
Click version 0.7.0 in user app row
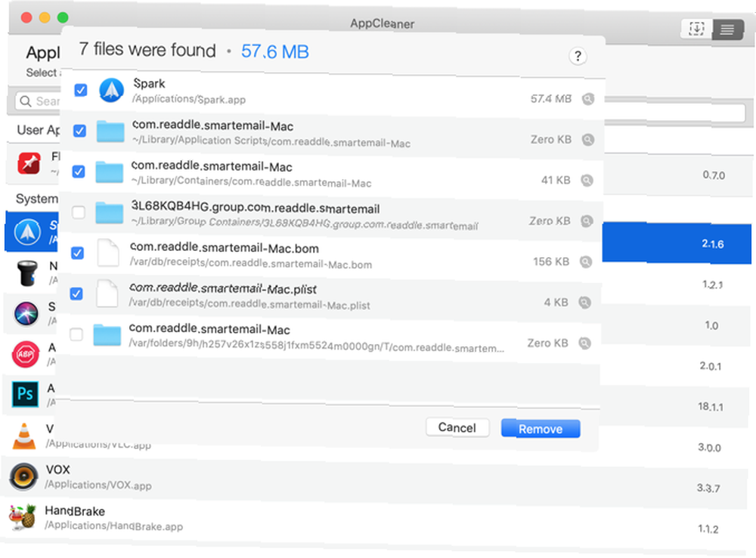click(714, 175)
